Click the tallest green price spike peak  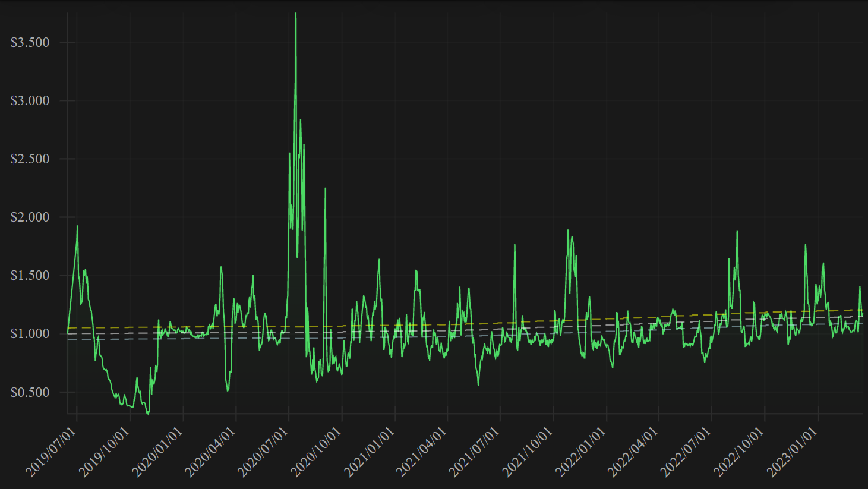coord(296,14)
